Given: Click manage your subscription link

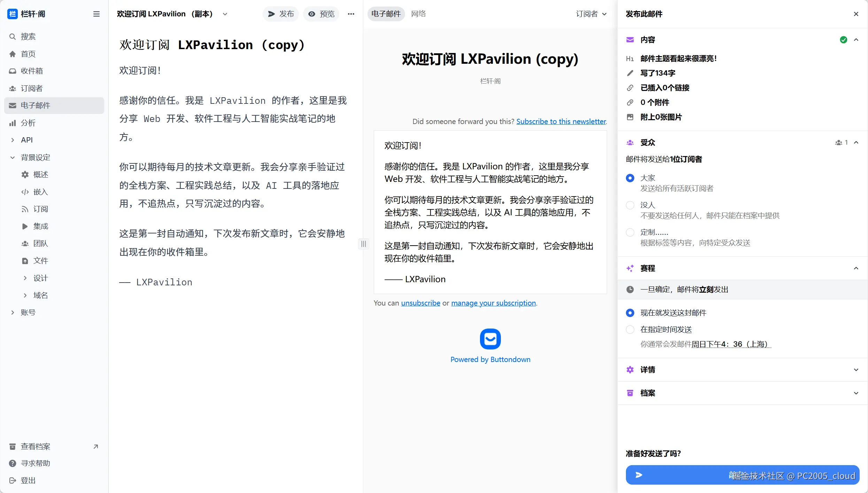Looking at the screenshot, I should pos(494,303).
